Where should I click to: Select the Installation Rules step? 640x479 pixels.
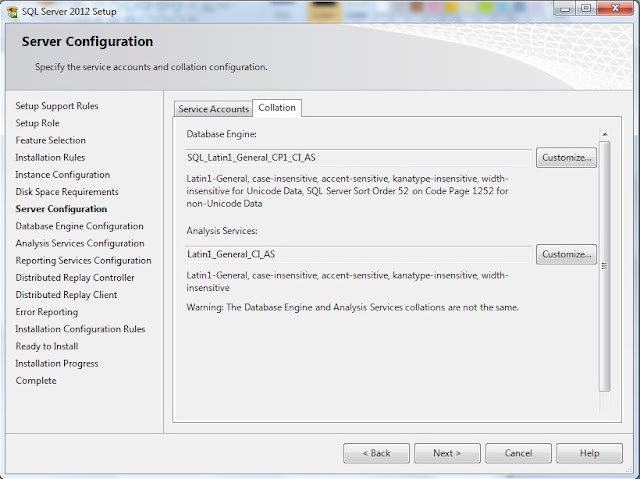point(50,157)
